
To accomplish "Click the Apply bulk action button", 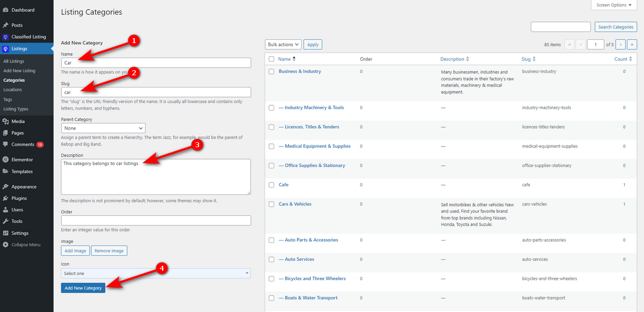I will (313, 45).
